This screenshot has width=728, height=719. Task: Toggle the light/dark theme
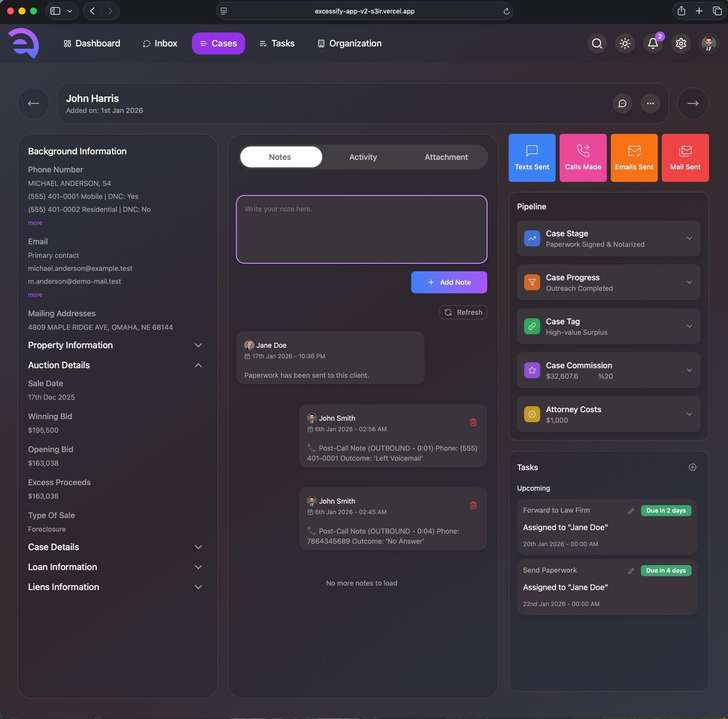click(x=625, y=43)
